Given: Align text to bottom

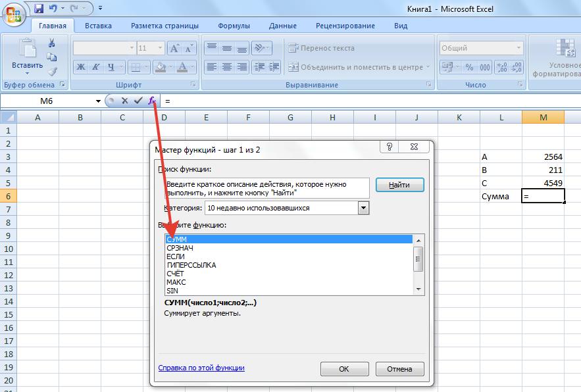Looking at the screenshot, I should pos(241,48).
